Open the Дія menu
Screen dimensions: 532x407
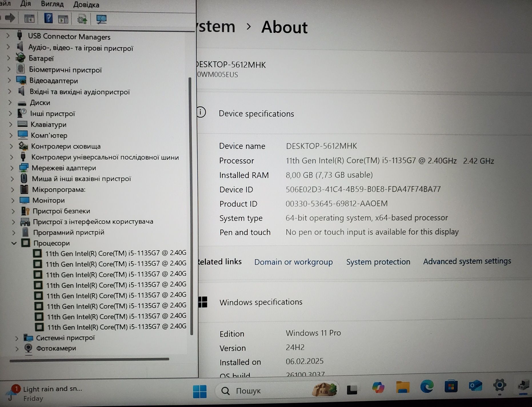coord(26,4)
